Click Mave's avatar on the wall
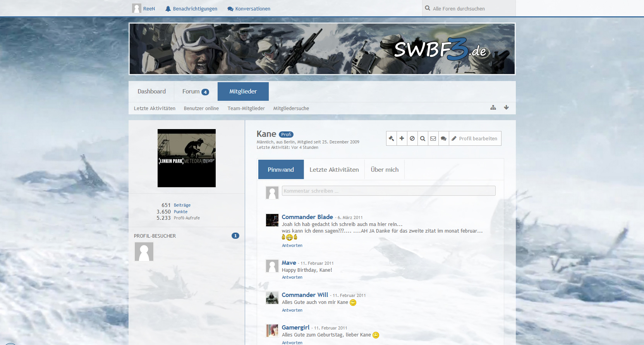The width and height of the screenshot is (644, 345). [x=272, y=266]
